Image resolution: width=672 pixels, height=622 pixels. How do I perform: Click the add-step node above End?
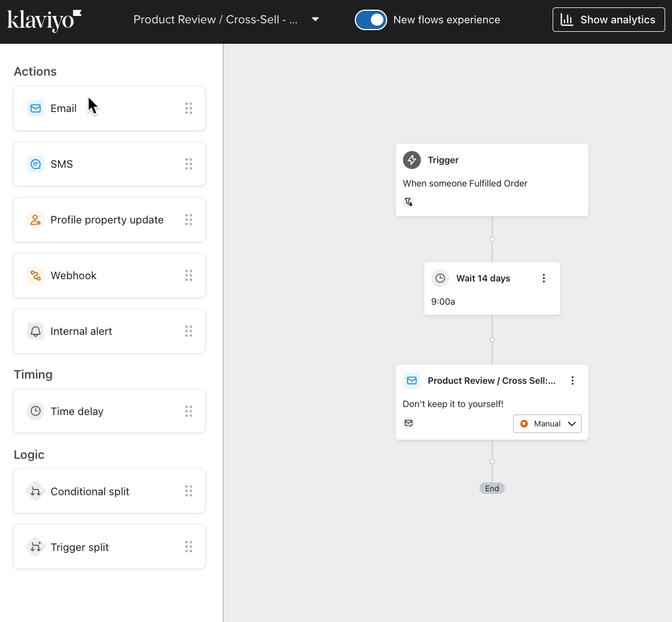pos(492,461)
